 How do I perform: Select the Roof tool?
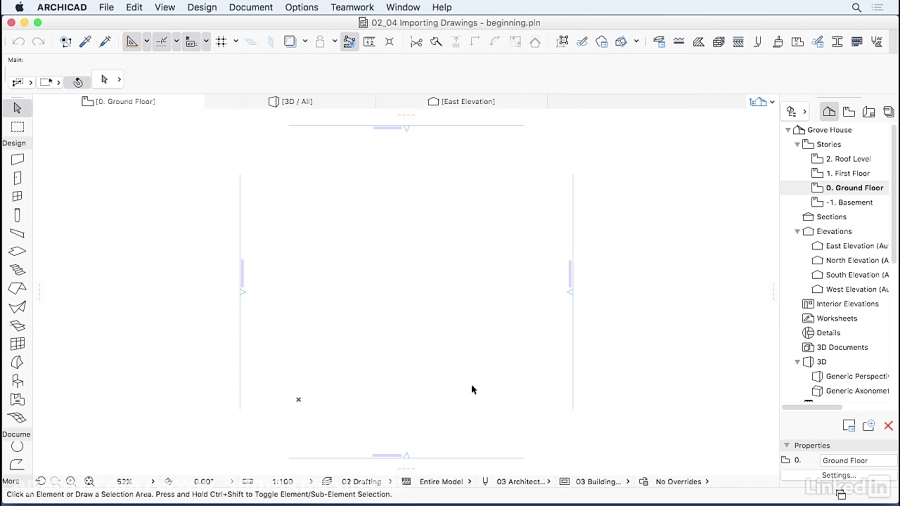point(17,288)
